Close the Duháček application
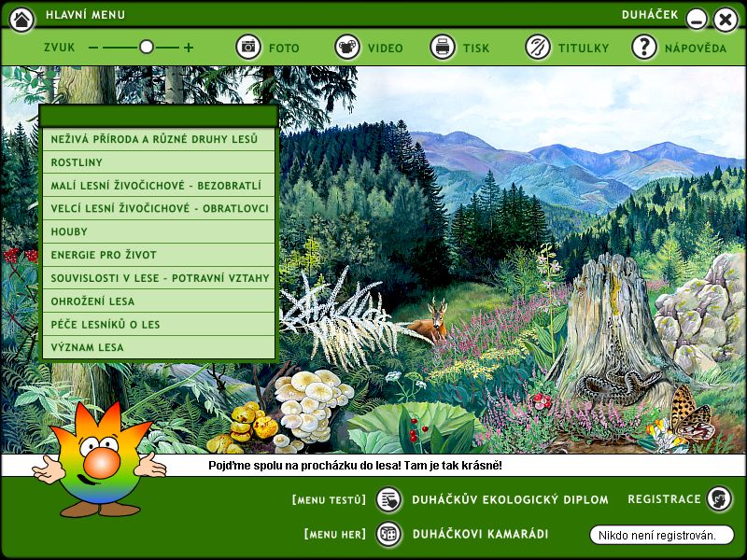 coord(726,20)
